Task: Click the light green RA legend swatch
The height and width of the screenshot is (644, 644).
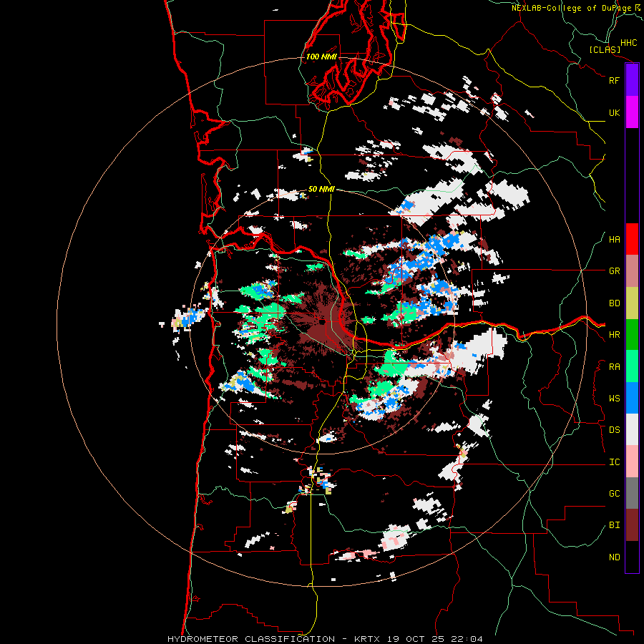Action: point(632,366)
